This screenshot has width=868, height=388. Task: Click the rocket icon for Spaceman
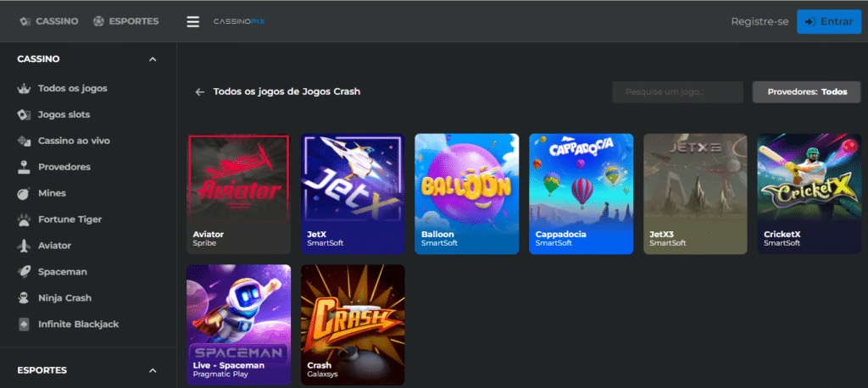click(24, 272)
